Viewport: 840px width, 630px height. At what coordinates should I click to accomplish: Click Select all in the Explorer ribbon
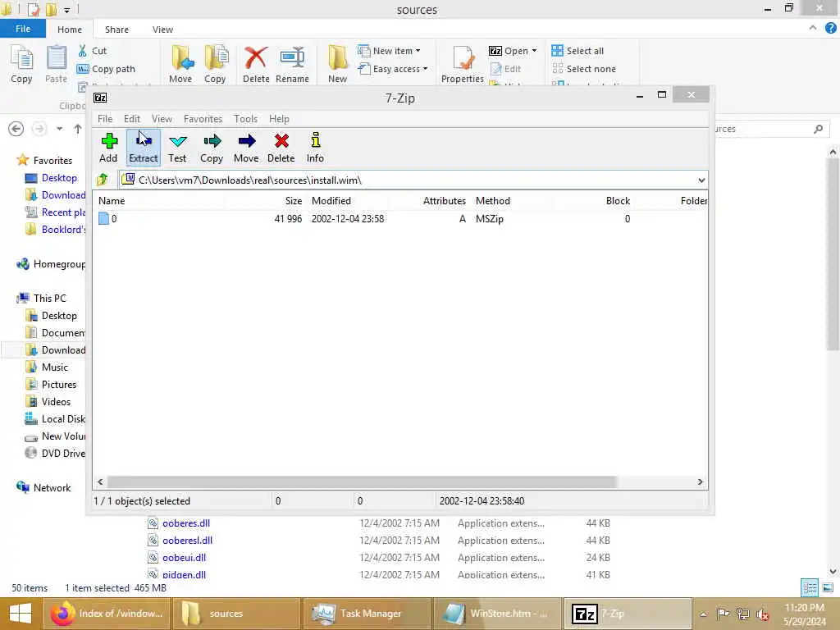577,51
